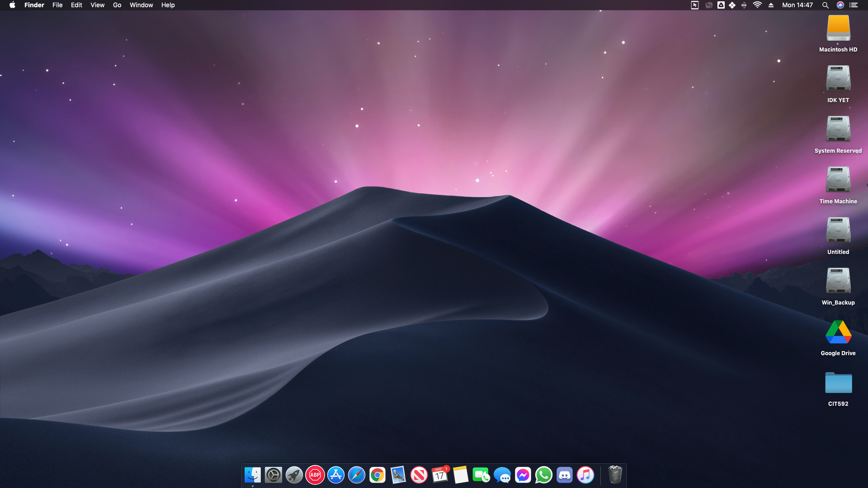Open the App Store from the Dock
Image resolution: width=868 pixels, height=488 pixels.
[x=335, y=475]
